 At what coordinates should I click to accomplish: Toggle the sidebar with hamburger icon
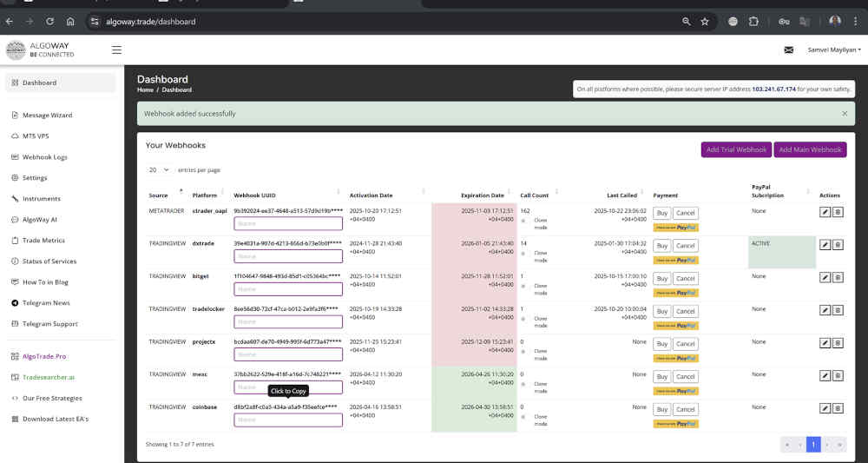116,50
